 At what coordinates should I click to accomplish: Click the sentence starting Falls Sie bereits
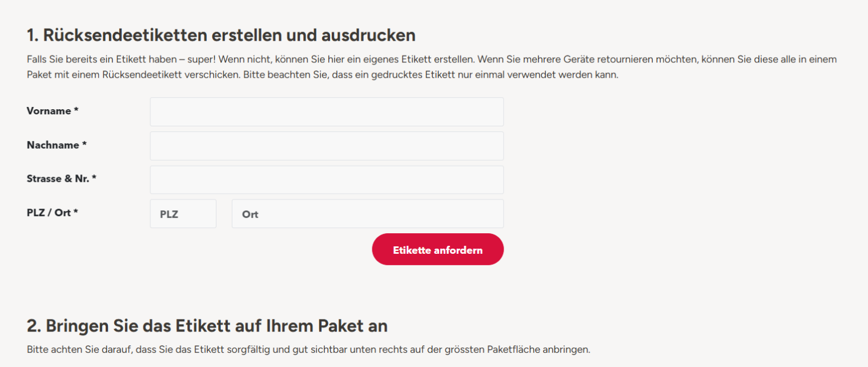click(121, 59)
